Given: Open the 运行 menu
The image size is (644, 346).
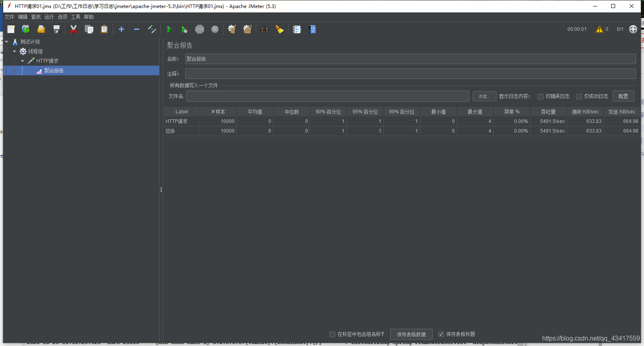Looking at the screenshot, I should click(x=49, y=17).
